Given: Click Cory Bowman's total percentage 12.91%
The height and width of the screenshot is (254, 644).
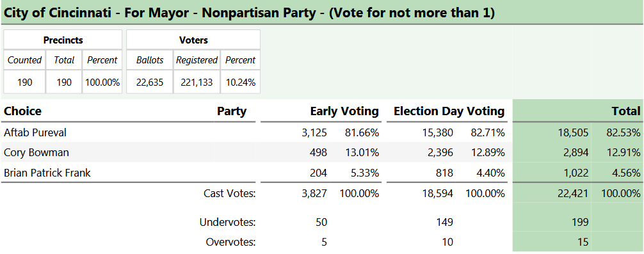Looking at the screenshot, I should click(623, 152).
